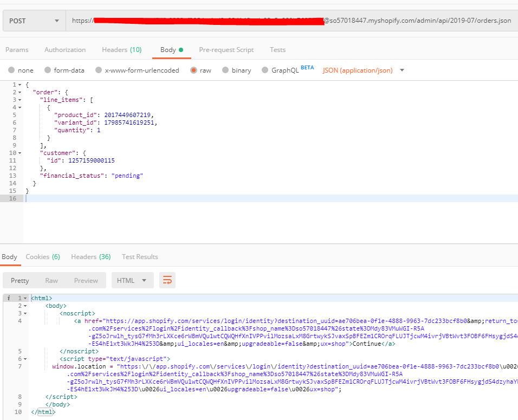Select the response Body tab

tap(9, 257)
